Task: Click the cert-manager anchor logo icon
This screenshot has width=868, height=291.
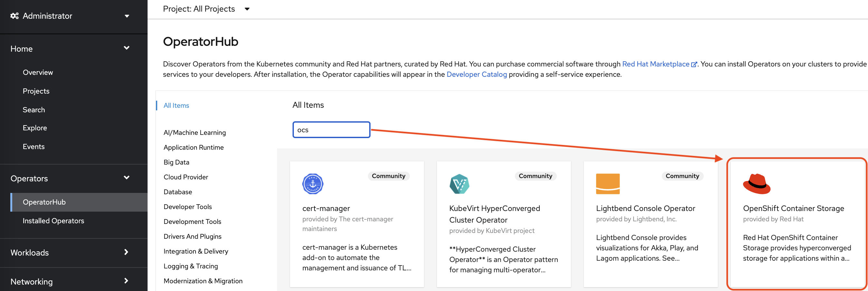Action: tap(313, 184)
